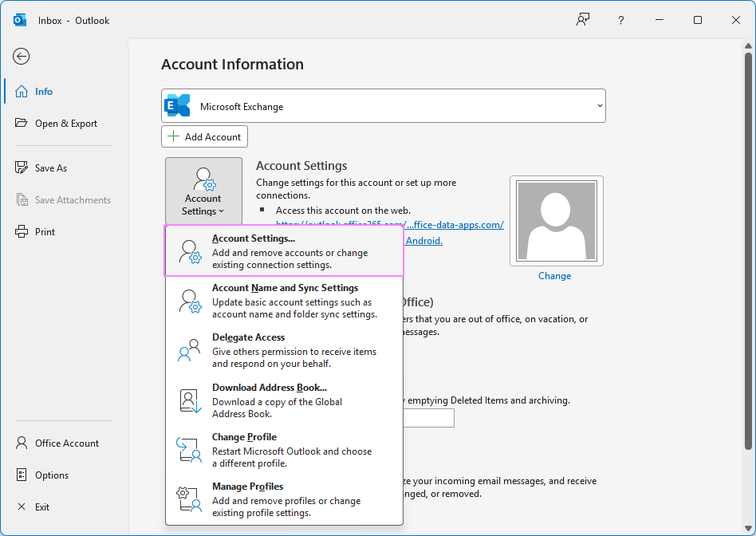Click the Delegate Access people icon
Image resolution: width=756 pixels, height=536 pixels.
pyautogui.click(x=189, y=350)
